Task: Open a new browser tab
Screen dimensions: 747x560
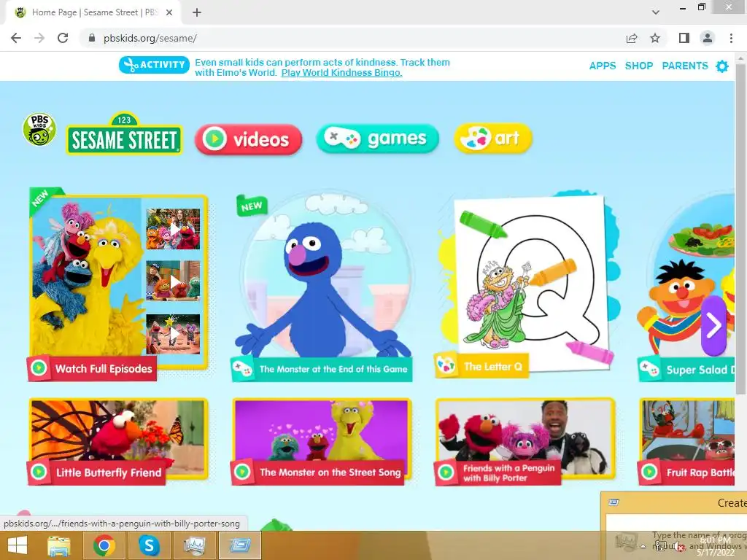Action: (197, 12)
